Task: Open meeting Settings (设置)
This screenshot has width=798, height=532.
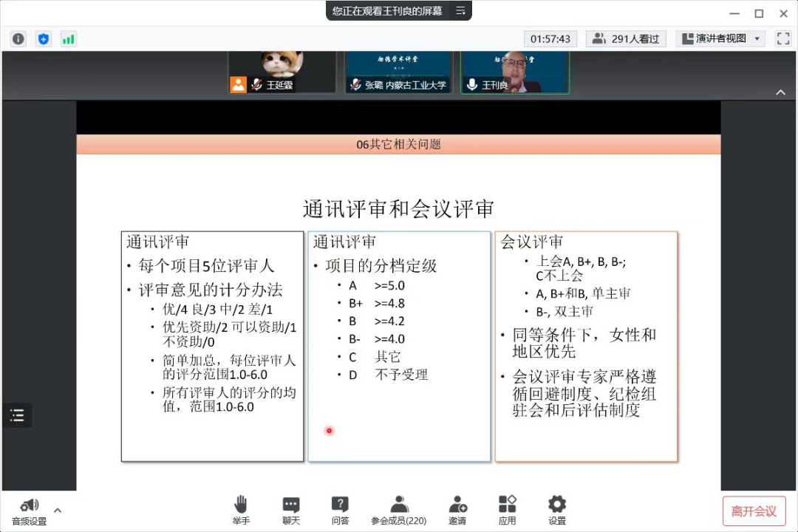Action: [557, 510]
